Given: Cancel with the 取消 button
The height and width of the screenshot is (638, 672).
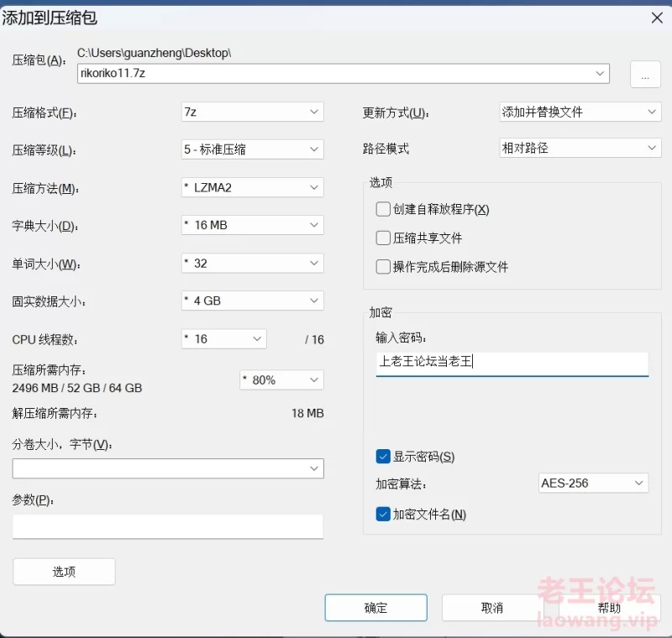Looking at the screenshot, I should 492,608.
